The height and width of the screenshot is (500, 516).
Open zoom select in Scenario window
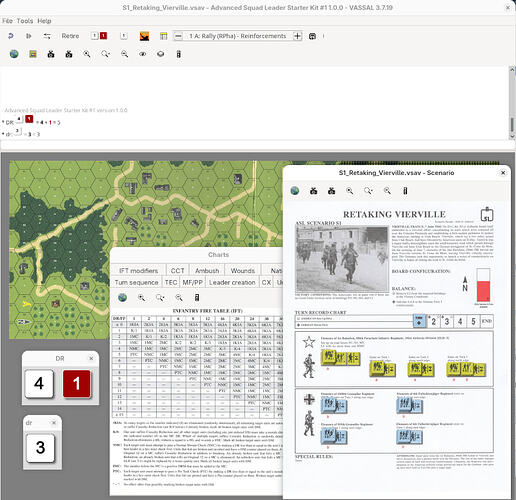[368, 191]
